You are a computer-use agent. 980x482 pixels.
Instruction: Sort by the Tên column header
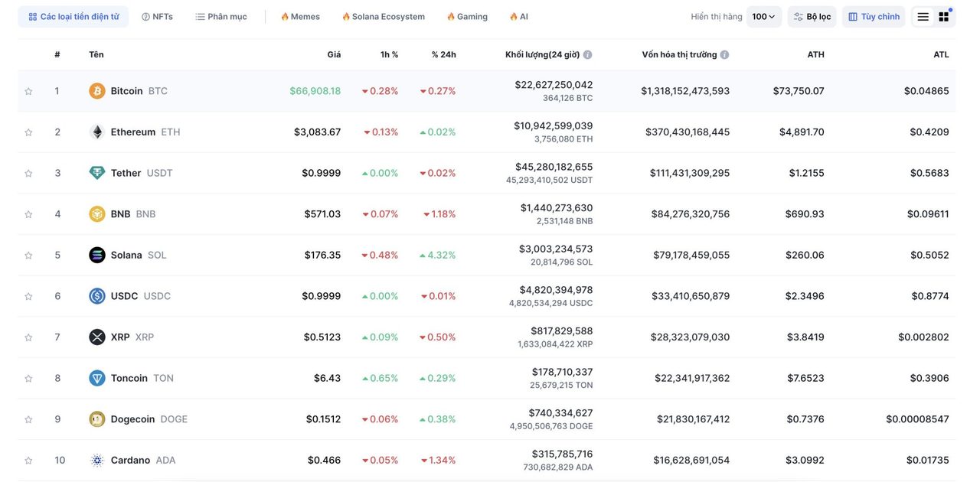[96, 55]
